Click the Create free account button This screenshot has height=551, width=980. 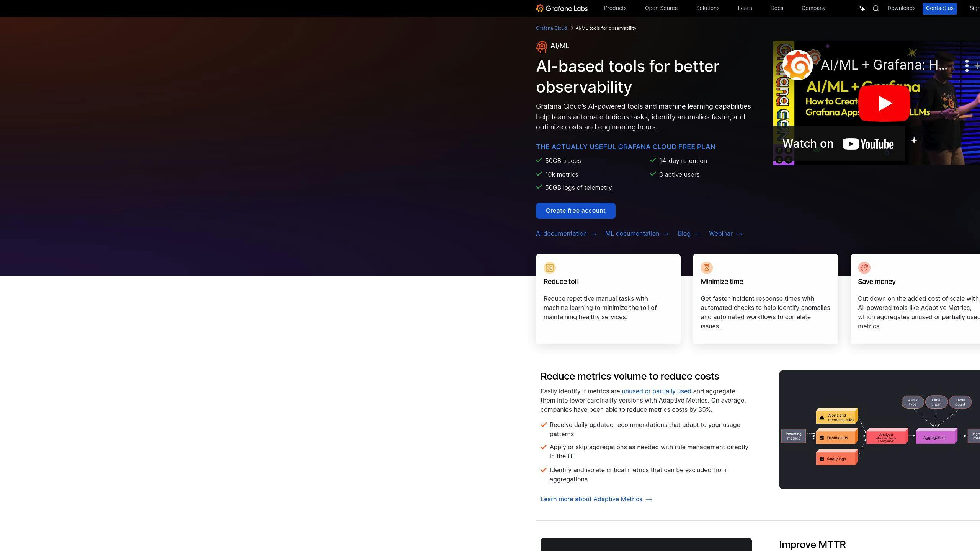coord(575,211)
